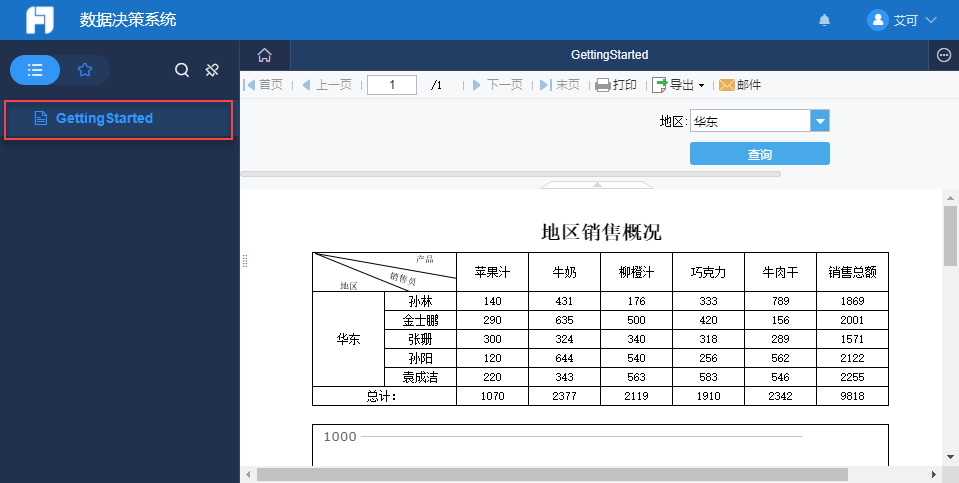Open the home tab icon
This screenshot has width=959, height=483.
coord(264,55)
